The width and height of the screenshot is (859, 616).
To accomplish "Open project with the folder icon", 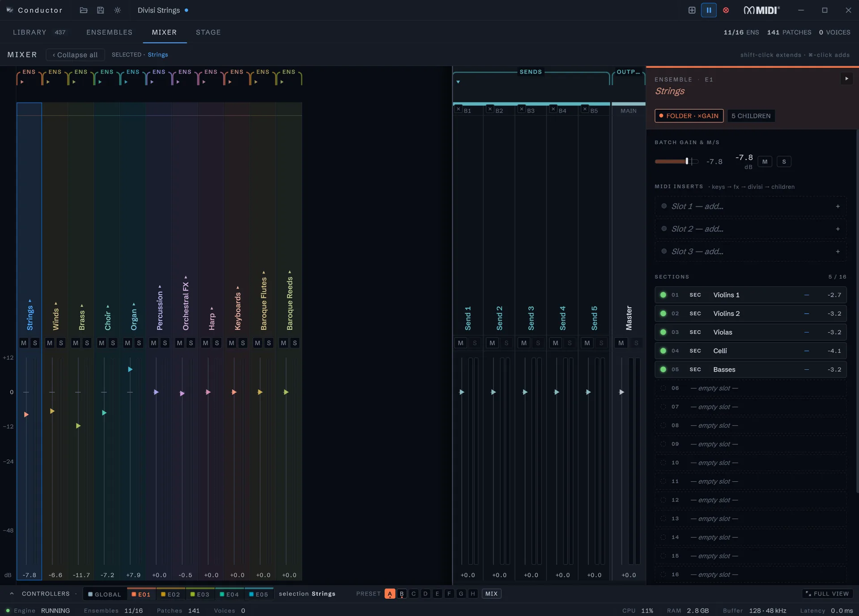I will pos(84,10).
